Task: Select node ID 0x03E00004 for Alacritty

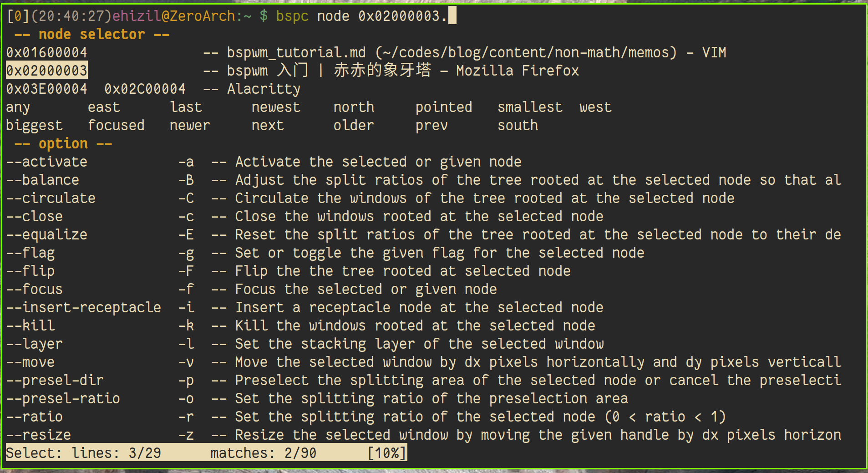Action: 46,89
